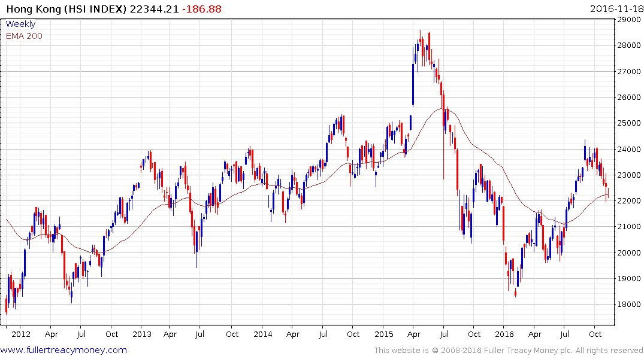Click the 20000 price axis label

tap(629, 252)
